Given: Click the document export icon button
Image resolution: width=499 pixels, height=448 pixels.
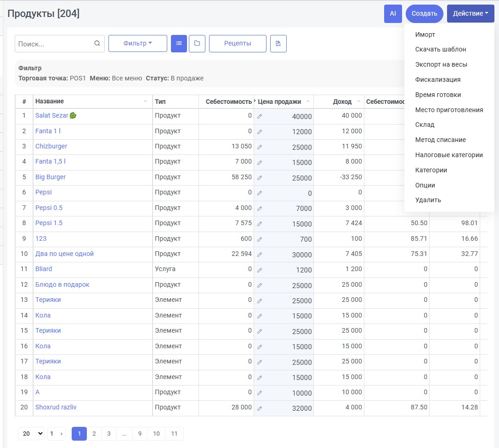Looking at the screenshot, I should 278,43.
